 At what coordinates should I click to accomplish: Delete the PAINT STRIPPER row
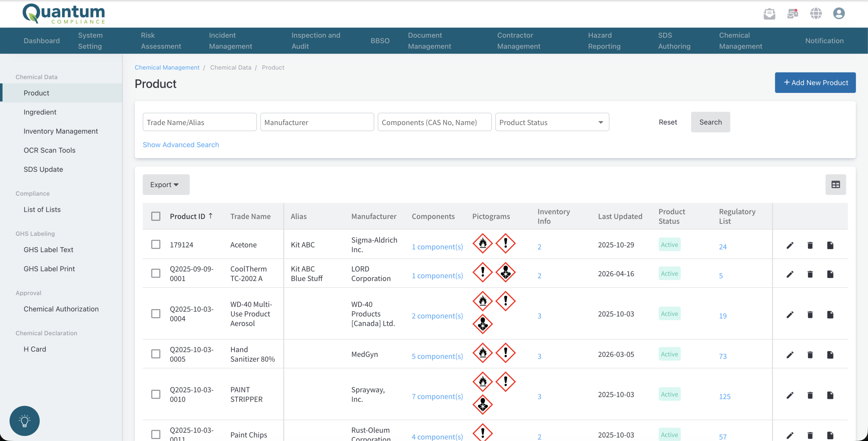coord(810,395)
